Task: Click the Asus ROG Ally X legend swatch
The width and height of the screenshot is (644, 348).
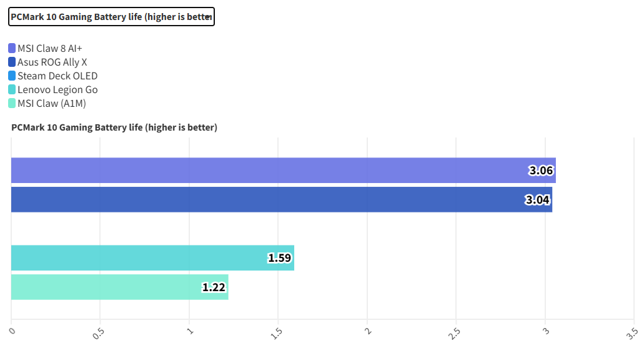Action: 12,62
